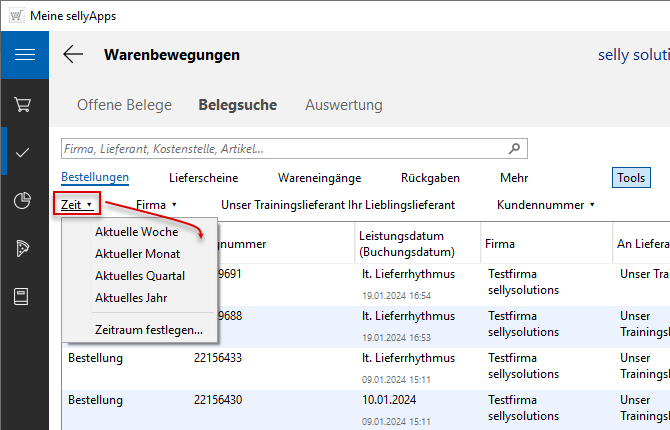Expand the Firma dropdown filter
The width and height of the screenshot is (670, 430).
pos(156,204)
